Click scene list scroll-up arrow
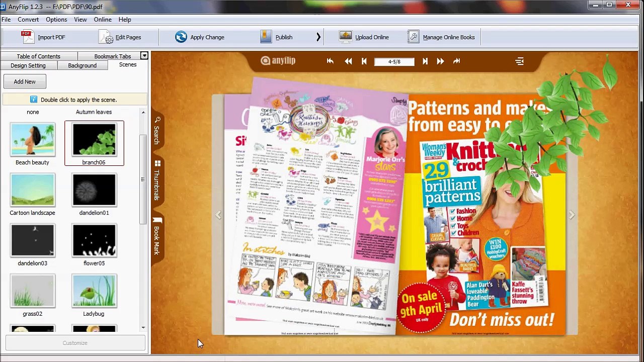This screenshot has width=644, height=362. pyautogui.click(x=143, y=112)
